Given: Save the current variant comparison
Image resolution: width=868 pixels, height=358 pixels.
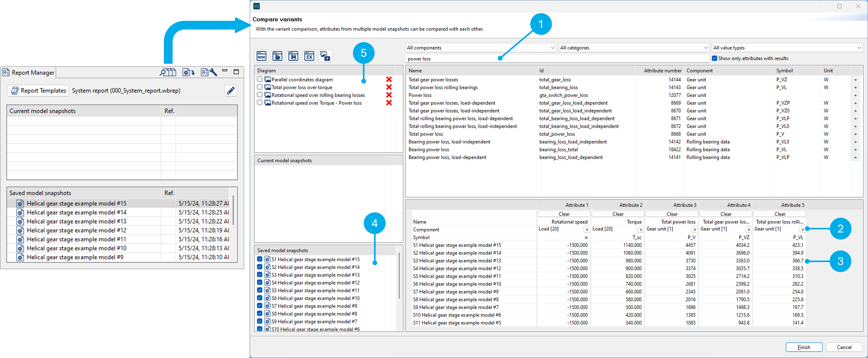Looking at the screenshot, I should pyautogui.click(x=293, y=56).
